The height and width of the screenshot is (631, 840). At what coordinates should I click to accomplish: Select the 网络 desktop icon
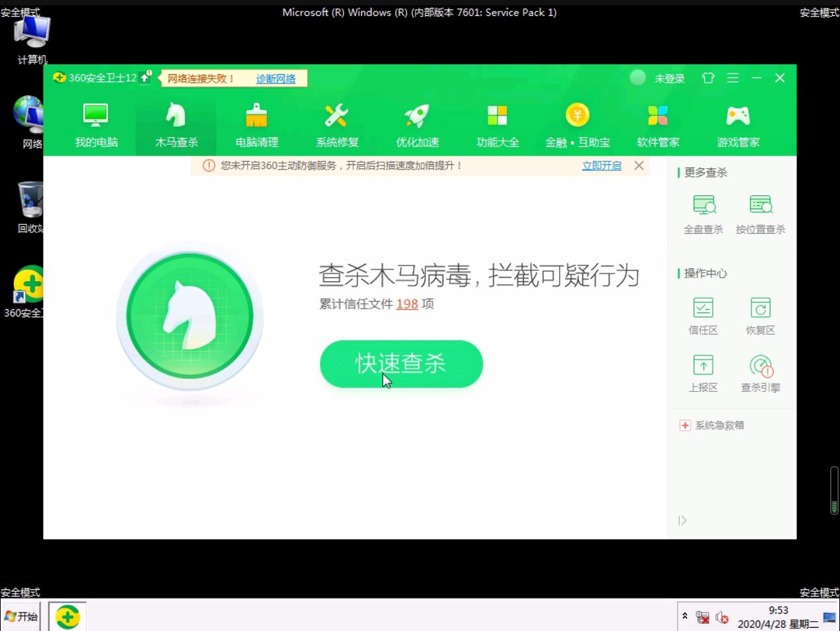[30, 122]
